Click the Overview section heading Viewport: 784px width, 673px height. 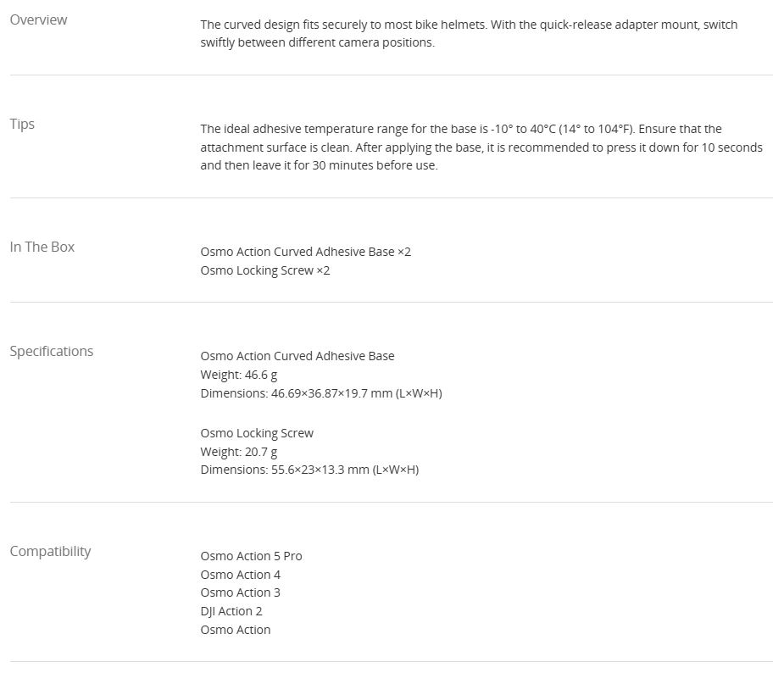tap(38, 19)
